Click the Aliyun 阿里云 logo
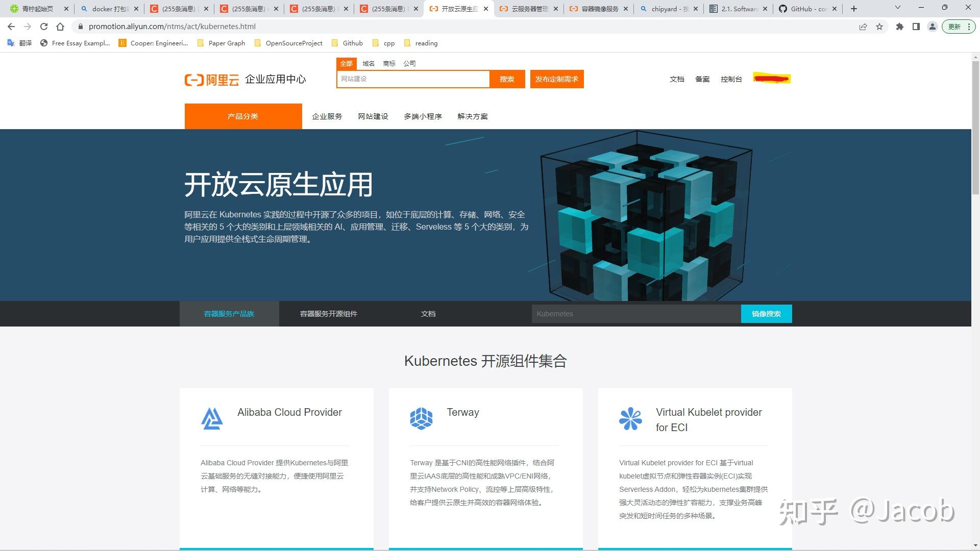Image resolution: width=980 pixels, height=551 pixels. (212, 80)
